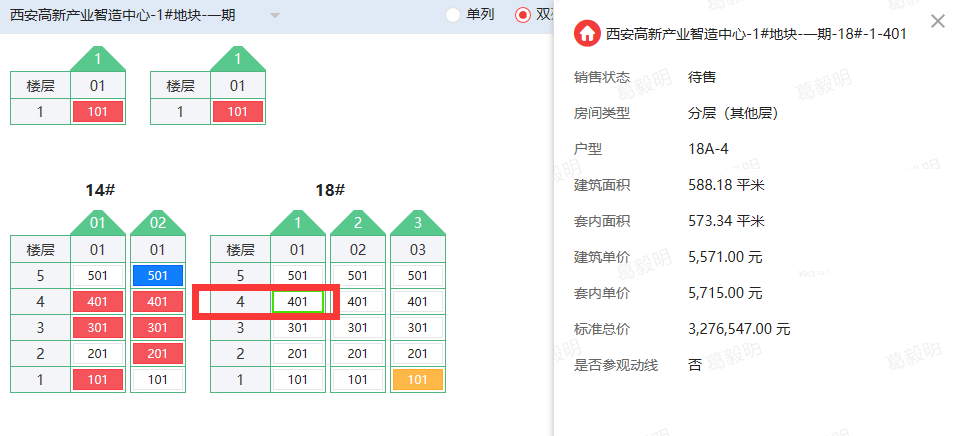Viewport: 959px width, 436px height.
Task: Select green unit tab 01 of building 14#
Action: 97,222
